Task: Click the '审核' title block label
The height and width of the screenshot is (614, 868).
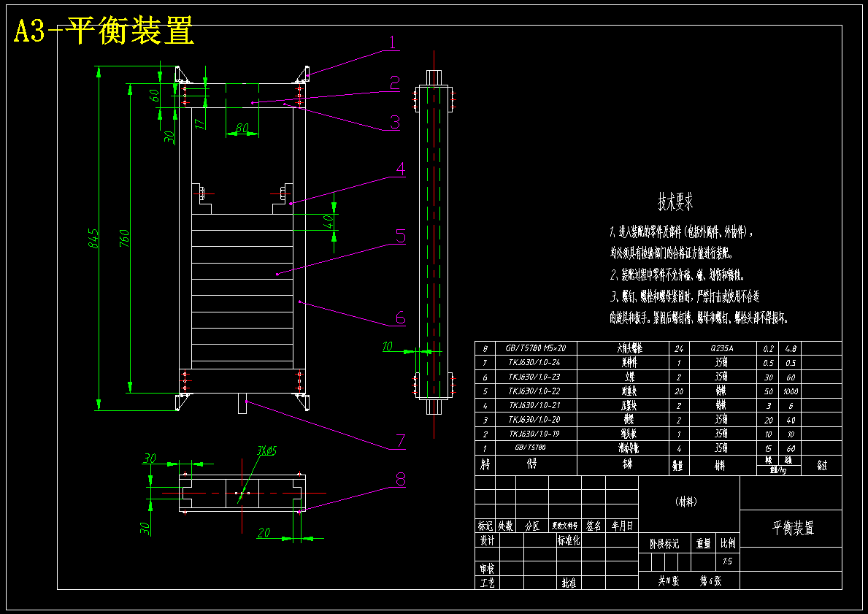Action: pyautogui.click(x=487, y=569)
